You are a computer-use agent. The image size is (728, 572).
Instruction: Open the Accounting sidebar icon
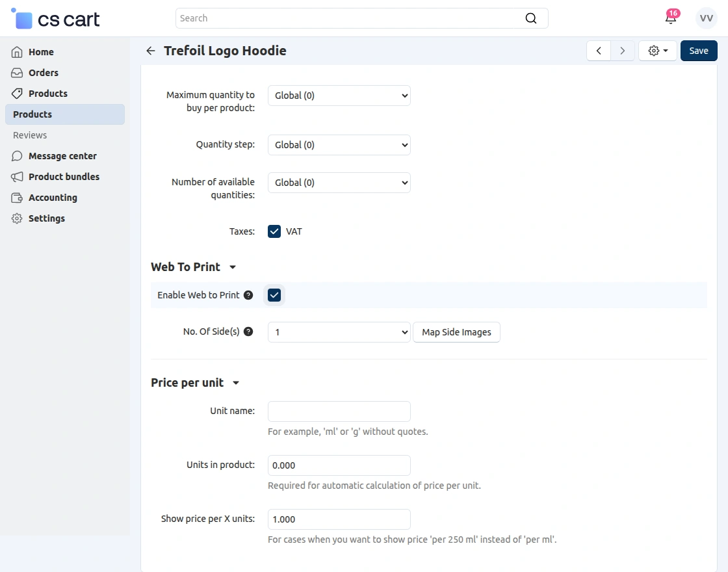(17, 198)
